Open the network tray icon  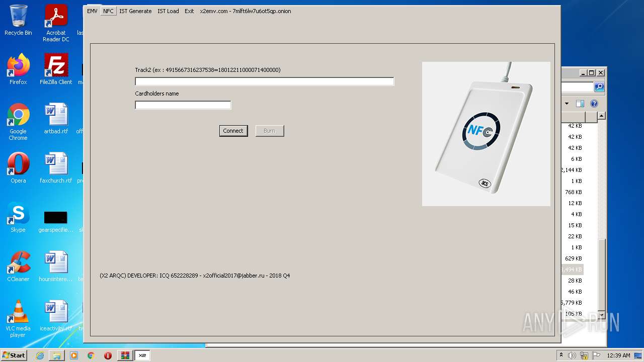[584, 355]
